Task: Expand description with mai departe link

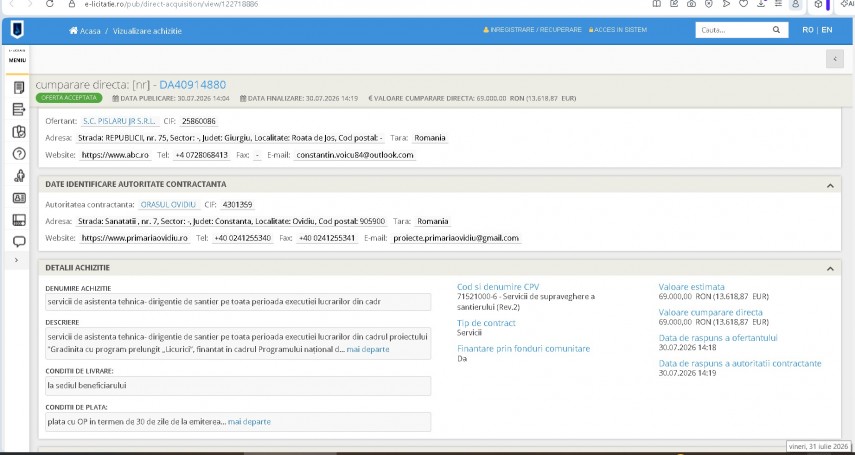Action: coord(368,349)
